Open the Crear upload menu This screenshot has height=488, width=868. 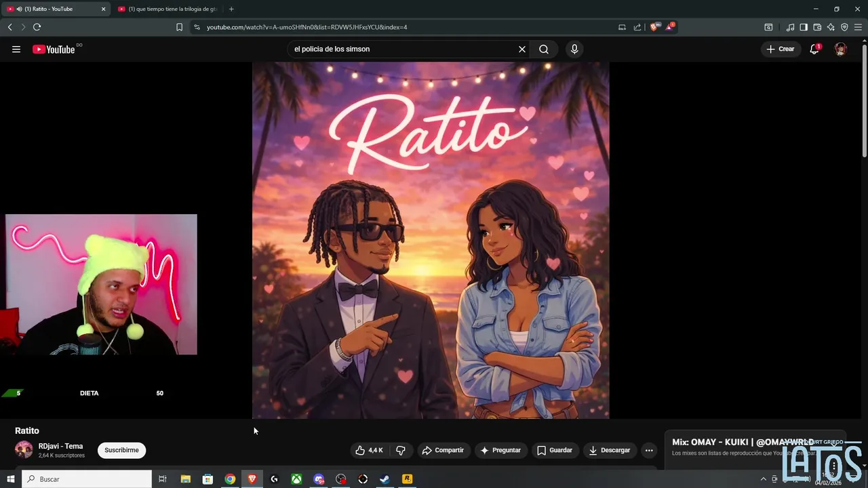tap(780, 49)
